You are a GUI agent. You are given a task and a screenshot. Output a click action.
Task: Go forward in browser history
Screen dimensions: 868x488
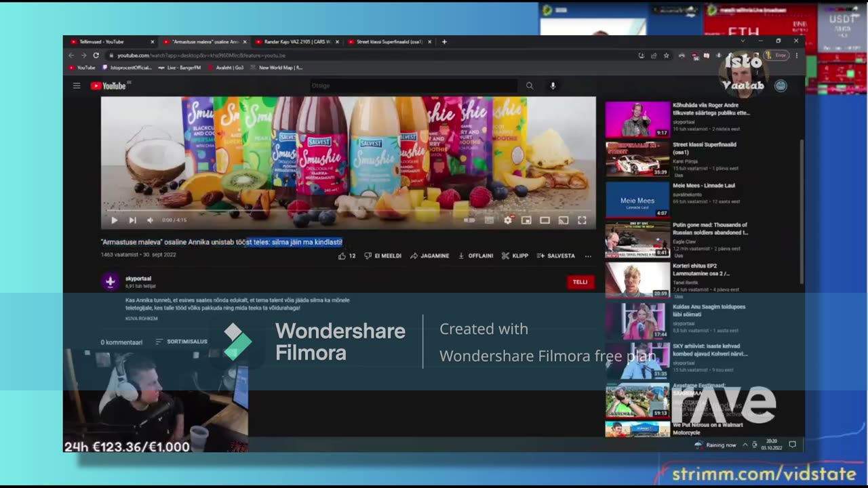tap(83, 56)
